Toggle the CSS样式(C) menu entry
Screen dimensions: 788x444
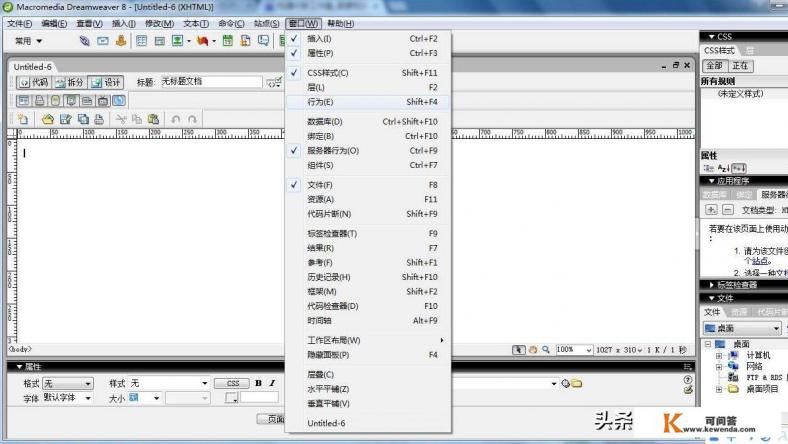328,73
